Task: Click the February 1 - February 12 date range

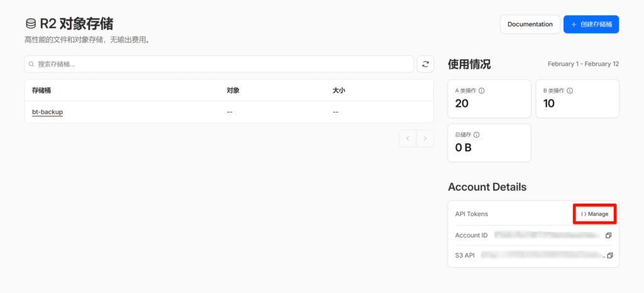Action: click(x=583, y=64)
